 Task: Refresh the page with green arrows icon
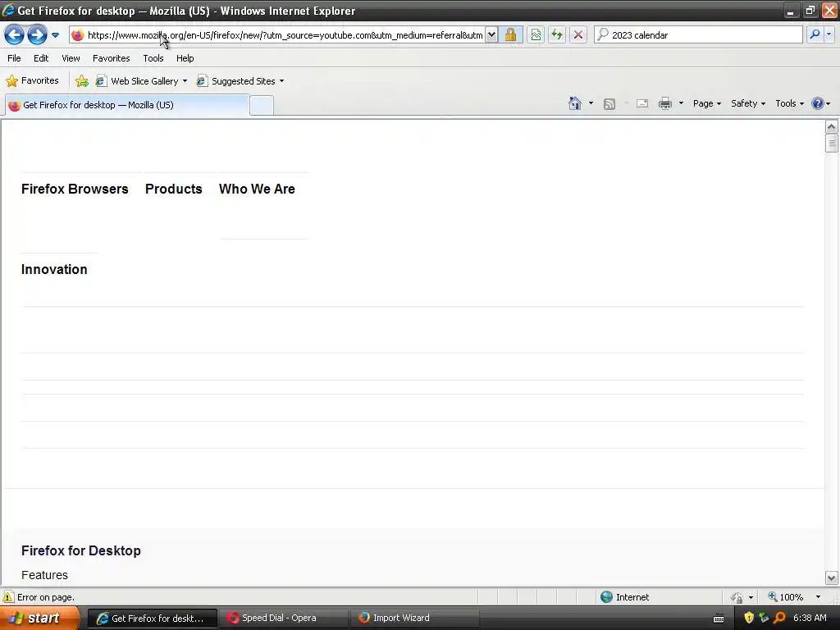click(557, 35)
